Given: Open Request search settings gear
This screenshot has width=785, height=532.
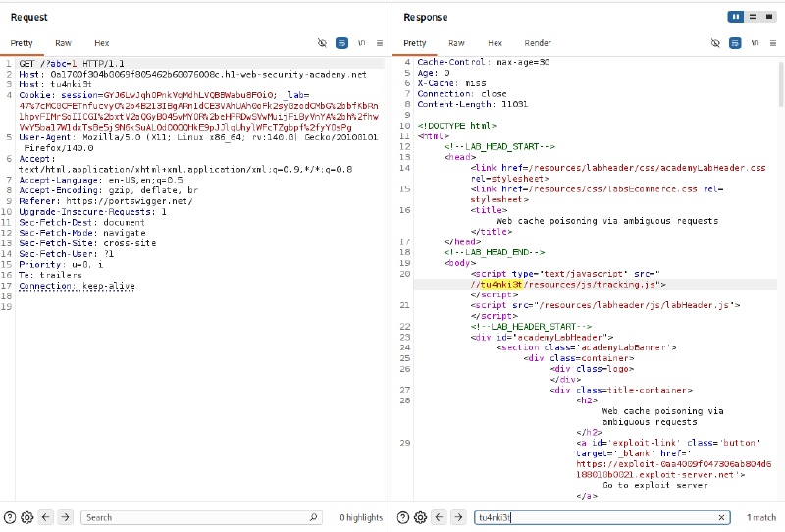Looking at the screenshot, I should [27, 517].
